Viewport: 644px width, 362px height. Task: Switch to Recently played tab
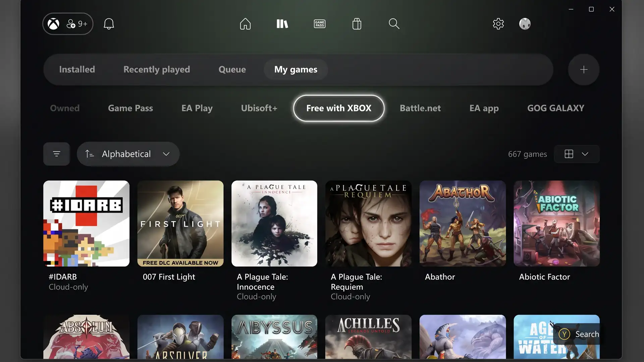point(157,69)
